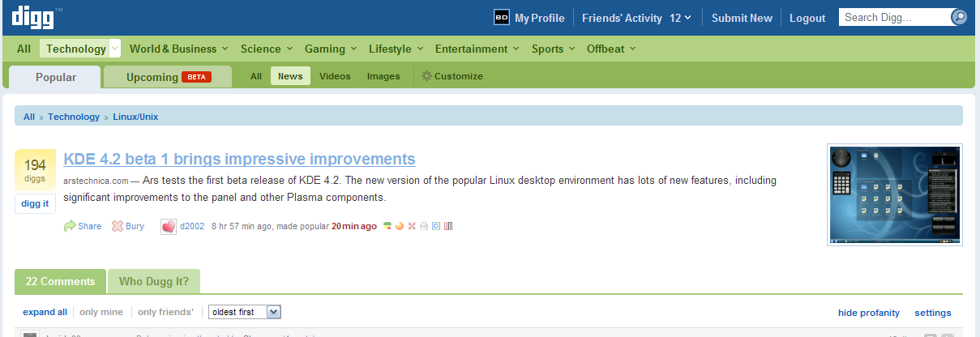
Task: Click the 'All' breadcrumb link
Action: [x=29, y=117]
